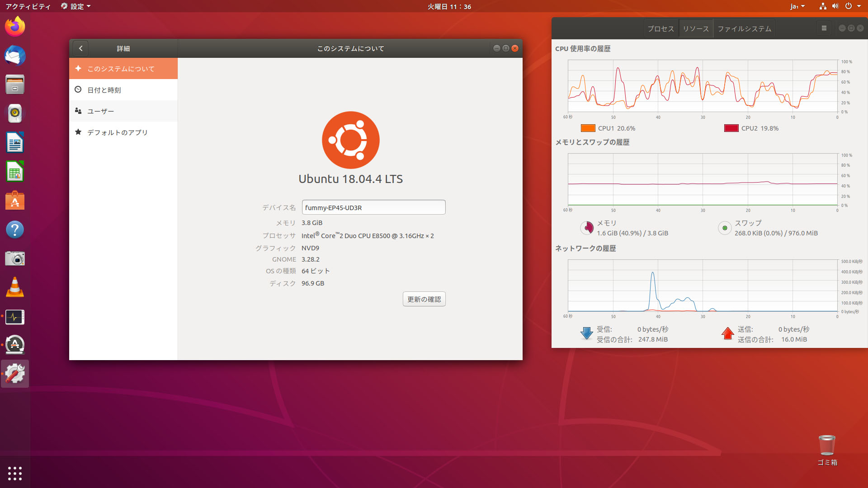Viewport: 868px width, 488px height.
Task: Click the 1.6 GiB (40.9%) / 3.8 GiB memory text
Action: click(632, 233)
